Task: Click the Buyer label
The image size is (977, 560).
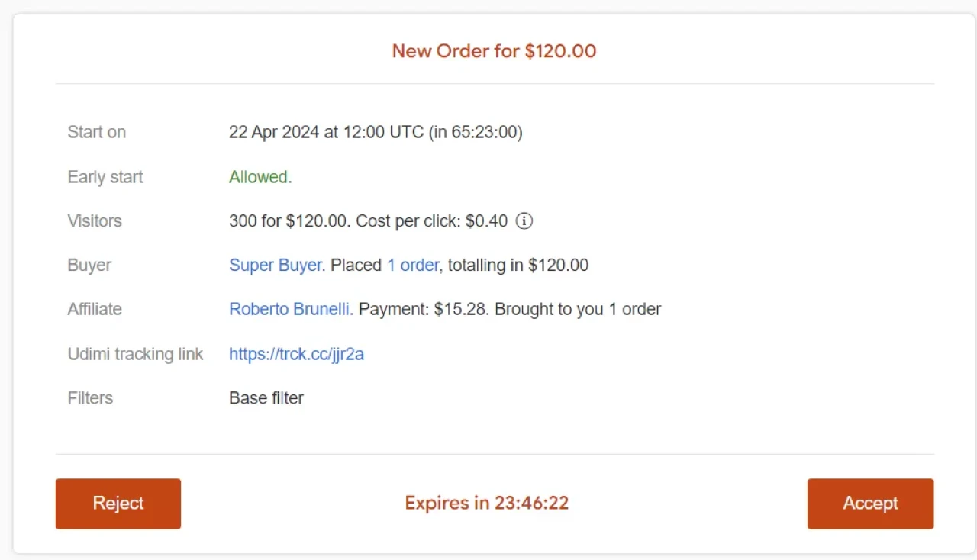Action: click(x=89, y=266)
